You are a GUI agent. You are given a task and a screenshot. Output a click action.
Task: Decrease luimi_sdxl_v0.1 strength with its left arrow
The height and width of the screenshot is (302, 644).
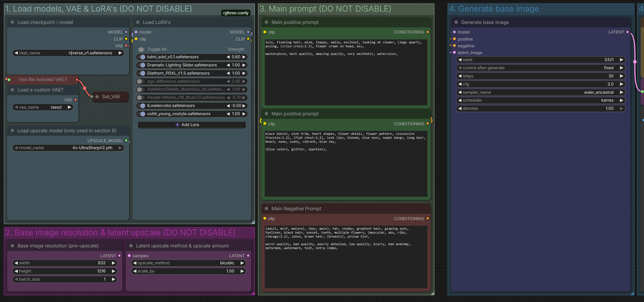228,57
